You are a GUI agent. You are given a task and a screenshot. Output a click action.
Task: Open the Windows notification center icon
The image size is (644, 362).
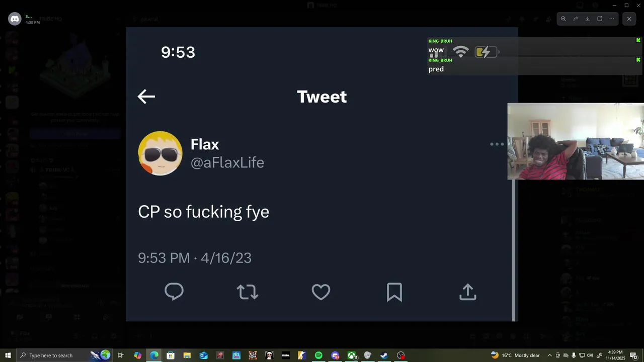coord(633,355)
